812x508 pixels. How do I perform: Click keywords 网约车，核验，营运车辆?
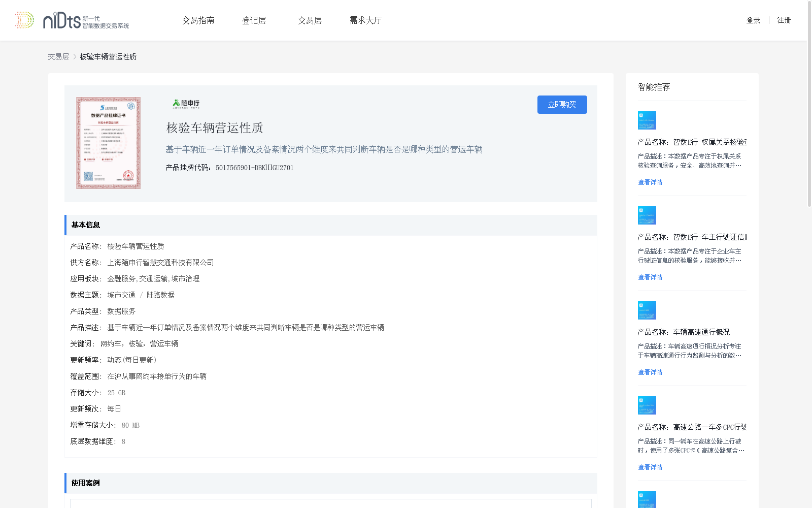pos(139,344)
